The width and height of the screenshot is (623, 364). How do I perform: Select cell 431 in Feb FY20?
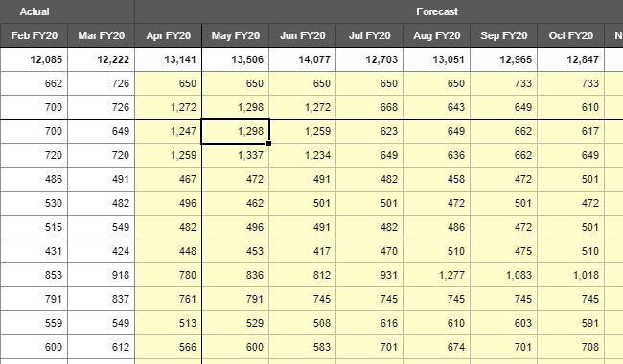[x=34, y=251]
